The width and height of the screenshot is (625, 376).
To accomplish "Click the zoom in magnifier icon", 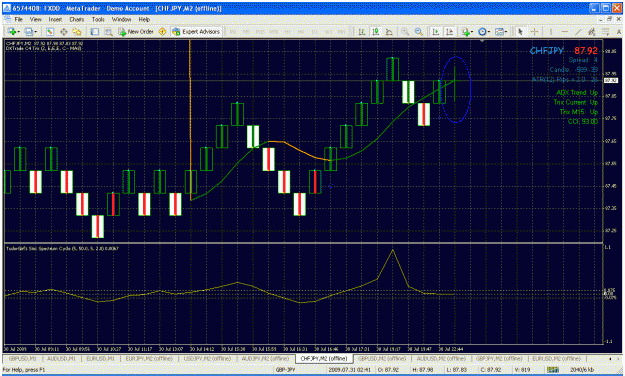I will 405,31.
